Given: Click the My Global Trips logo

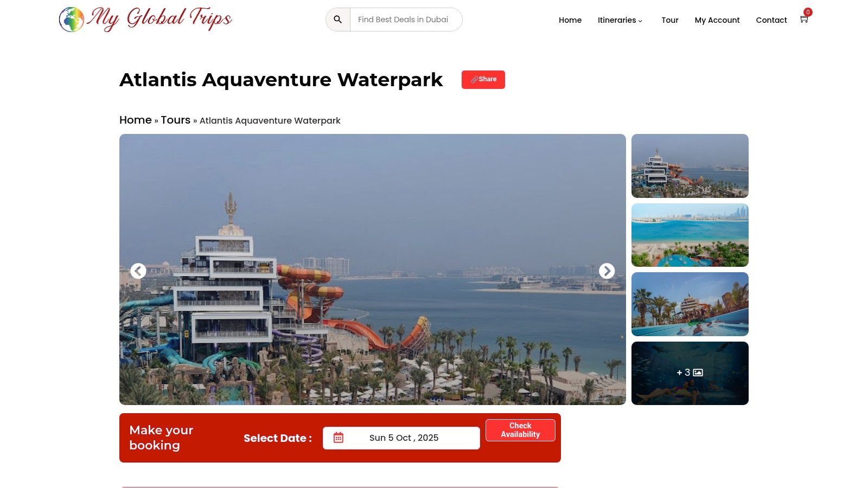Looking at the screenshot, I should 145,19.
